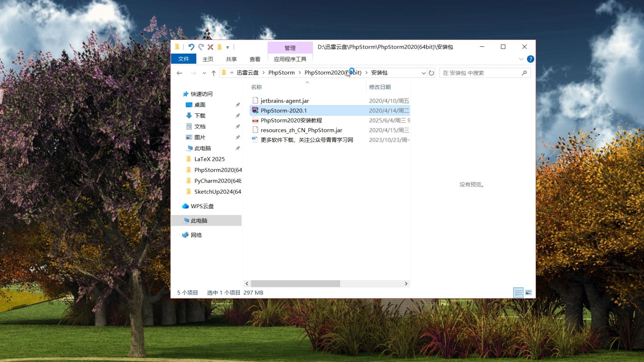Sort by the 修改日期 column header

[x=380, y=87]
